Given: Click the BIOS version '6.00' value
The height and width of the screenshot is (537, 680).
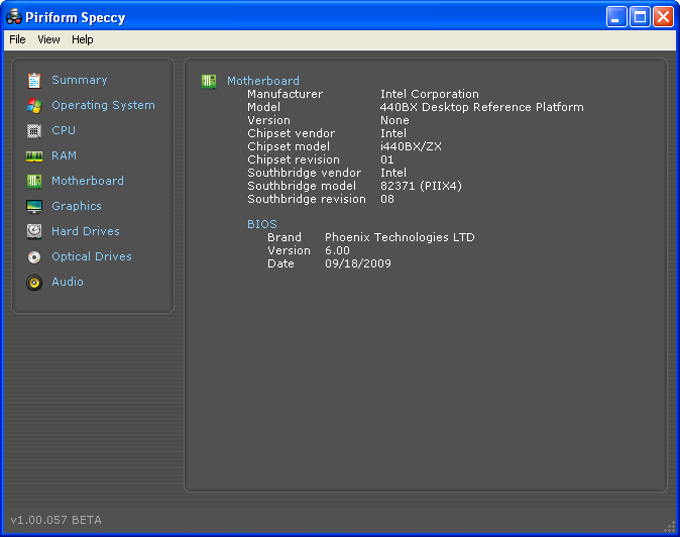Looking at the screenshot, I should click(337, 251).
